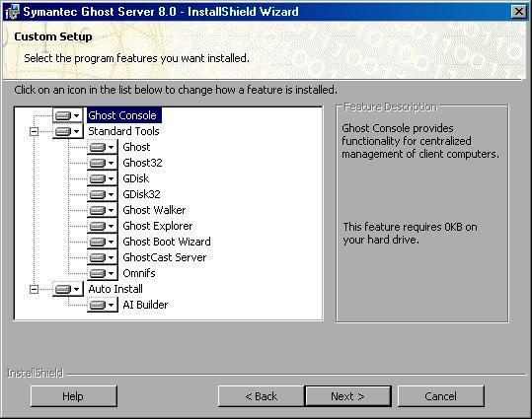This screenshot has width=532, height=419.
Task: Click the Help button
Action: 74,396
